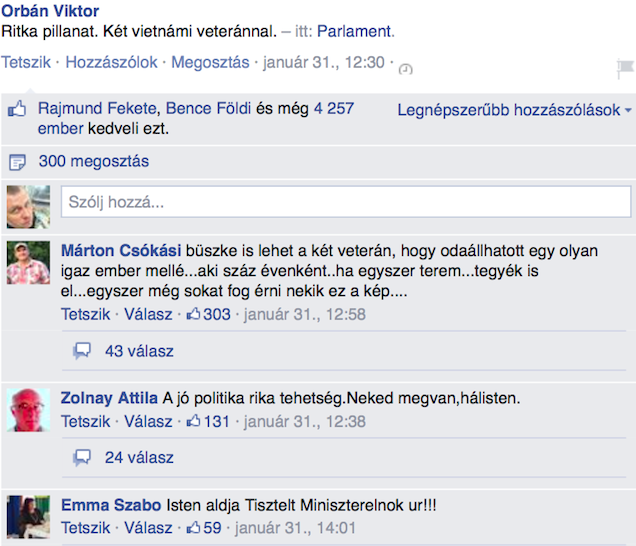Click thumbs-up icon next to 59 likes
The height and width of the screenshot is (546, 636).
point(194,528)
